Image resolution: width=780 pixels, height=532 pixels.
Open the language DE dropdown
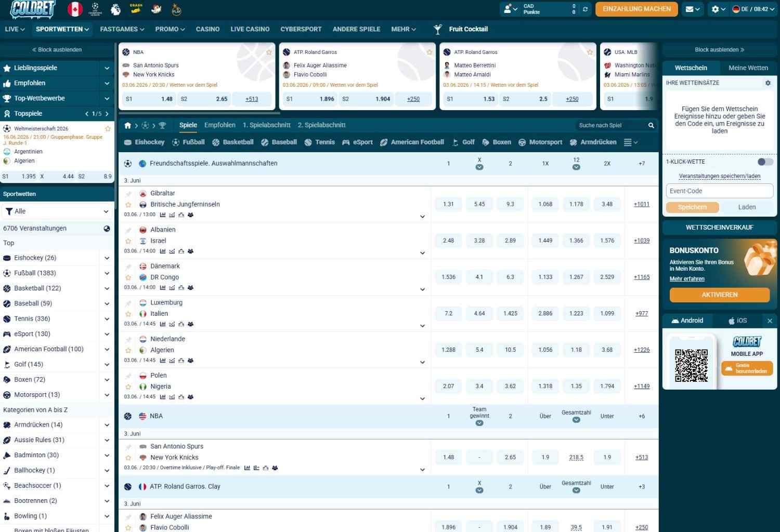[754, 9]
